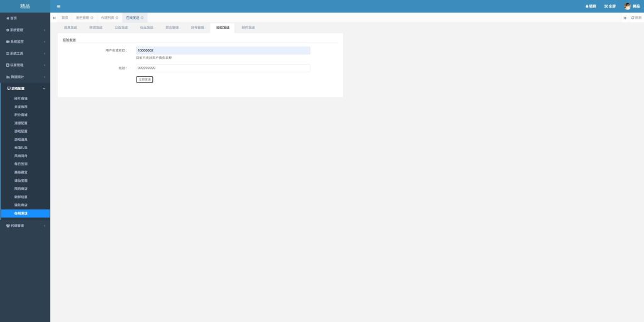Click the 用户名或者ID input field
This screenshot has height=322, width=644.
tap(223, 50)
